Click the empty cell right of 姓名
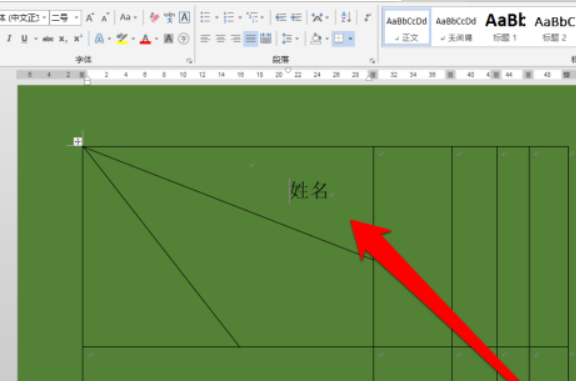The image size is (576, 381). pyautogui.click(x=413, y=246)
